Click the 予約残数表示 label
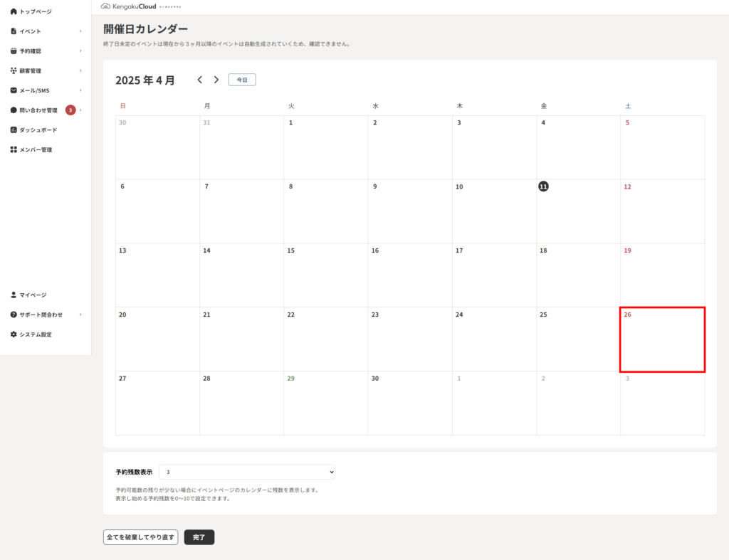The width and height of the screenshot is (729, 560). [x=134, y=472]
